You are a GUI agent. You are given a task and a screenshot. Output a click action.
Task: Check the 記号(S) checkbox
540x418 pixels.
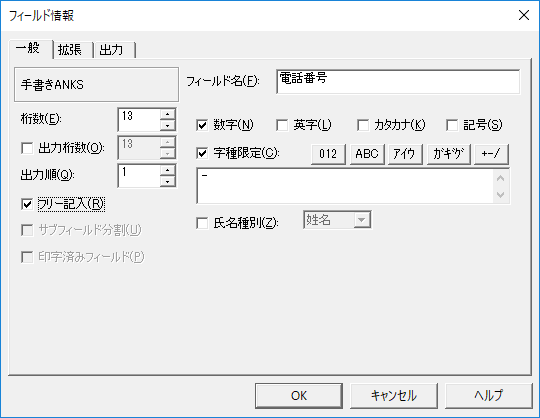[x=452, y=125]
